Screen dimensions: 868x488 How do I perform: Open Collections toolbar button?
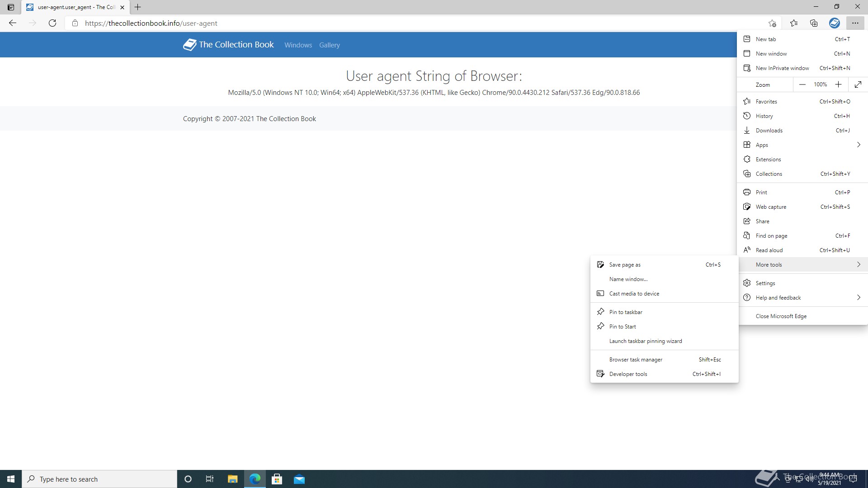(814, 23)
